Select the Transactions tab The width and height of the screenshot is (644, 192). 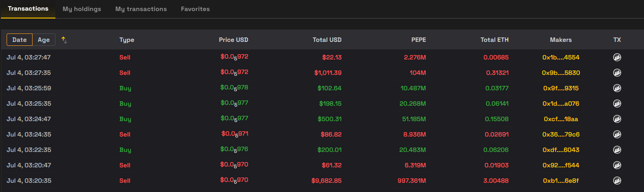click(x=28, y=9)
